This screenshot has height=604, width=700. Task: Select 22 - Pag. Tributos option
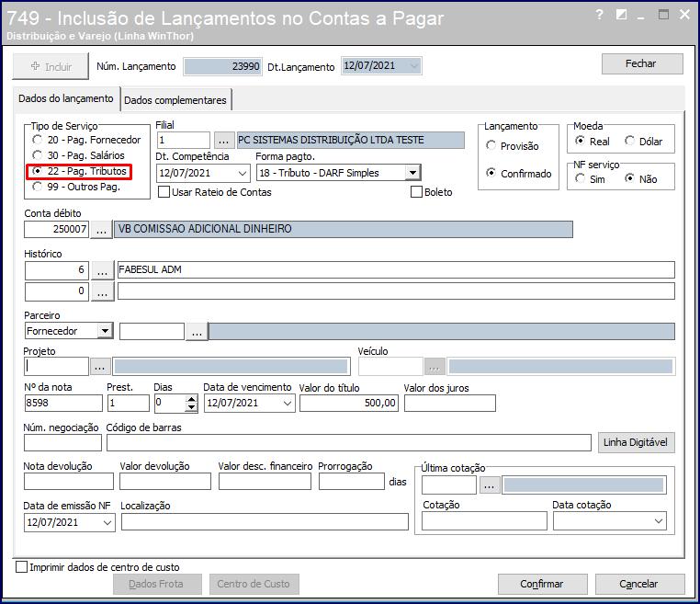pos(80,171)
